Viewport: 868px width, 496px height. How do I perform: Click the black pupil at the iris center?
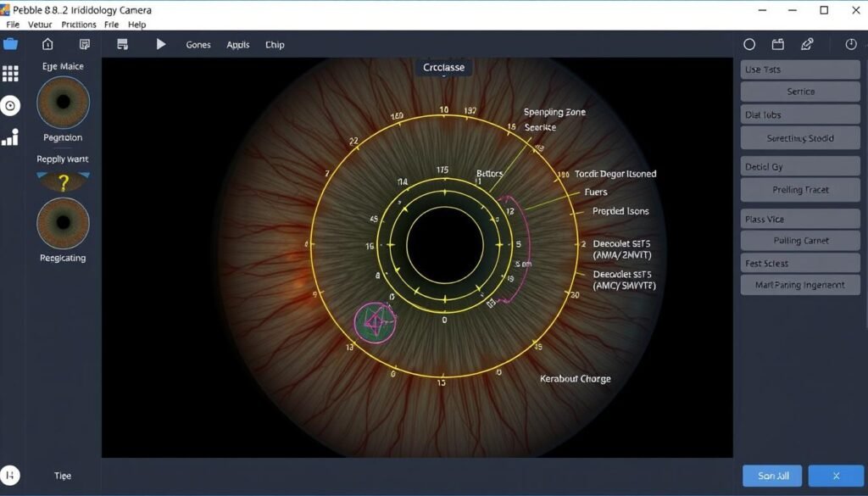445,245
